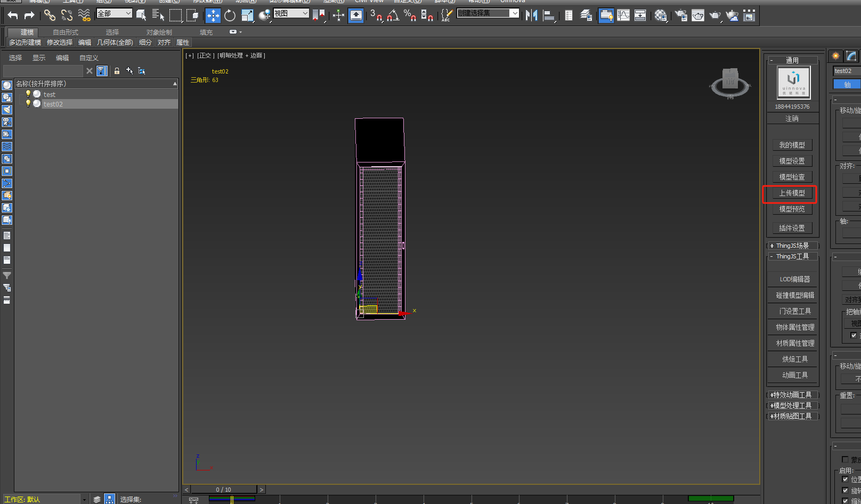Expand the ThingJS场景 rollout
Screen dimensions: 861x504
click(792, 246)
